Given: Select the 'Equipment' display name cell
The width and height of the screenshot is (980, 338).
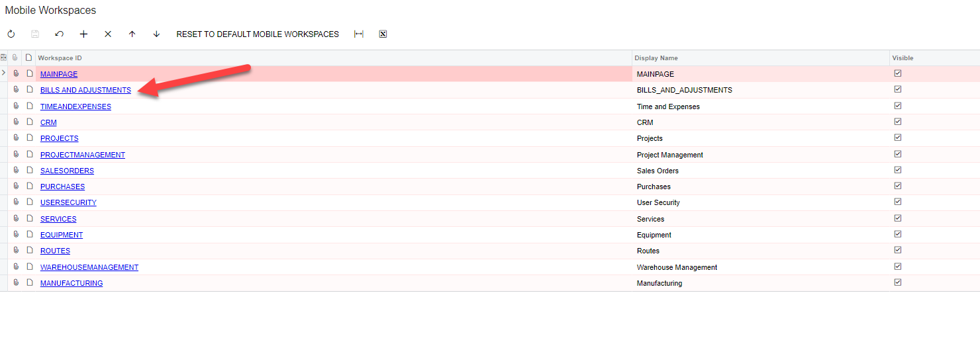Looking at the screenshot, I should click(761, 235).
